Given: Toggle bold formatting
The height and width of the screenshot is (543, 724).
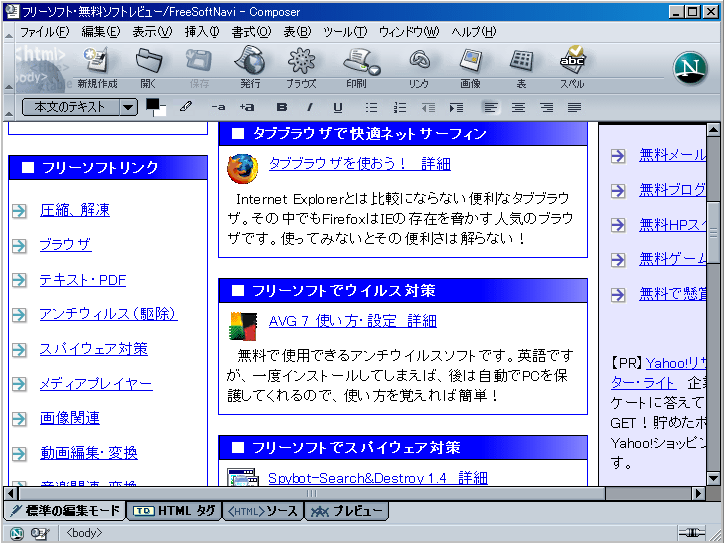Looking at the screenshot, I should pos(282,107).
